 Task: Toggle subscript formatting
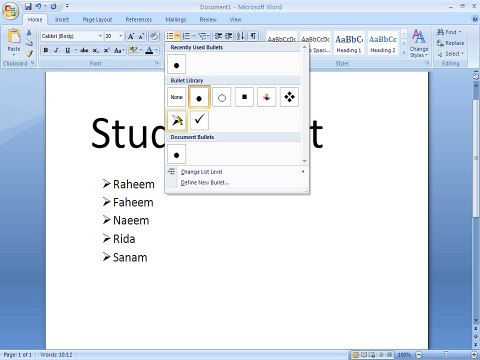(x=95, y=50)
